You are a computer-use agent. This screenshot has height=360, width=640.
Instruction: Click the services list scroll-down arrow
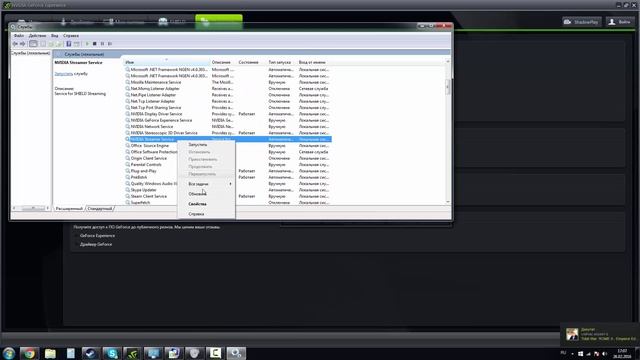(448, 202)
